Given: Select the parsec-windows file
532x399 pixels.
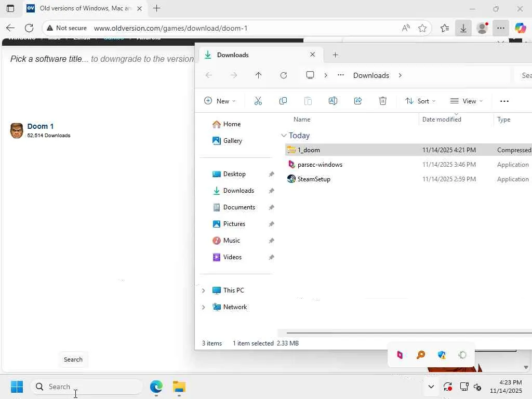Looking at the screenshot, I should click(x=408, y=165).
